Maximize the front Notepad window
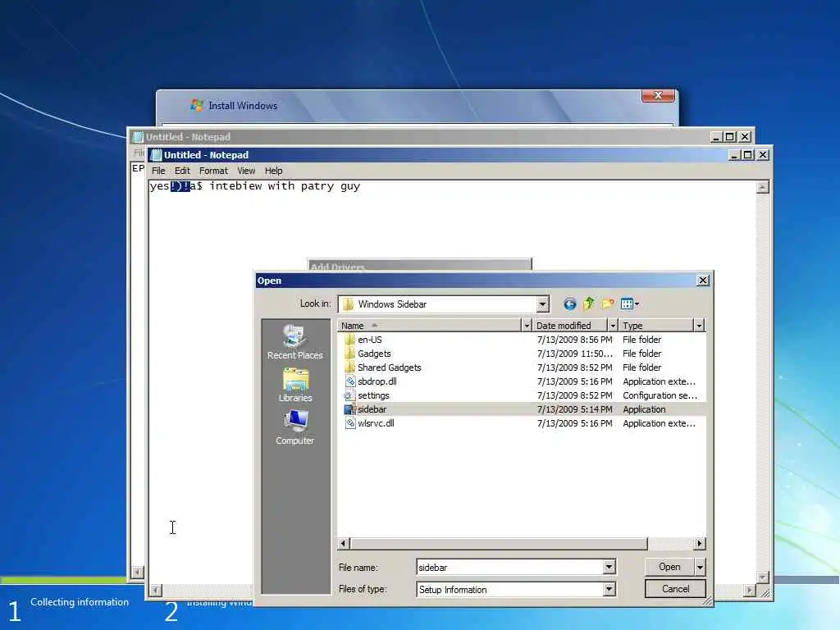Screen dimensions: 840x630 pyautogui.click(x=748, y=155)
